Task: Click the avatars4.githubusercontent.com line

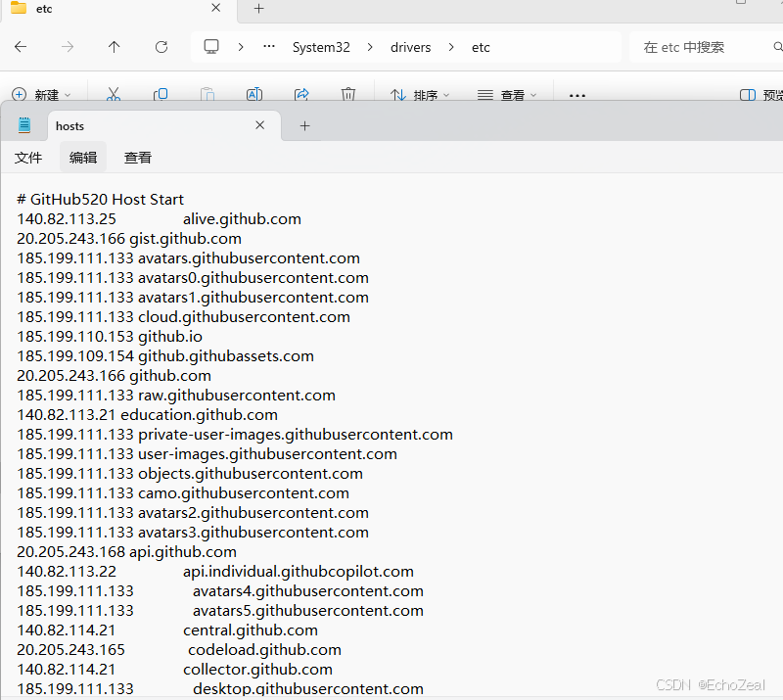Action: pyautogui.click(x=220, y=590)
